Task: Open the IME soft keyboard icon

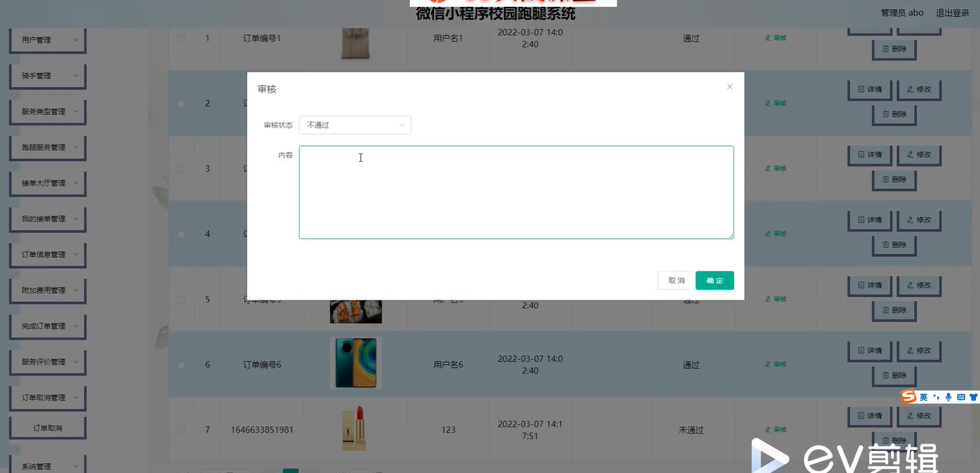Action: [x=961, y=397]
